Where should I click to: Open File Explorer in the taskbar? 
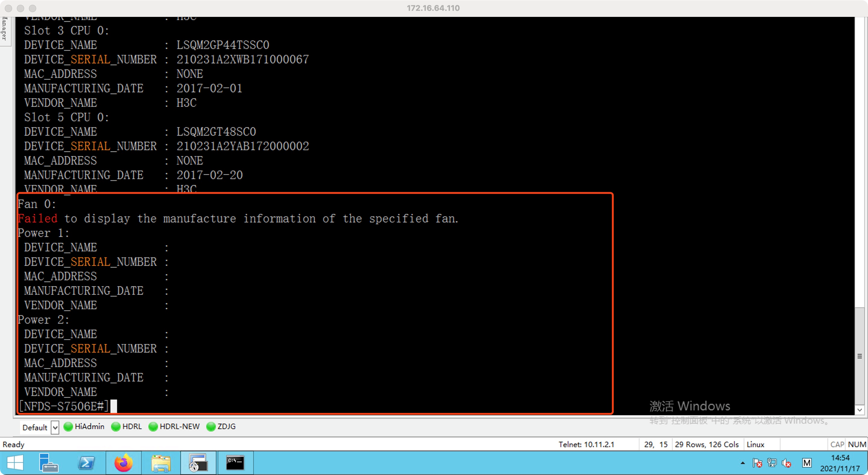pyautogui.click(x=161, y=463)
